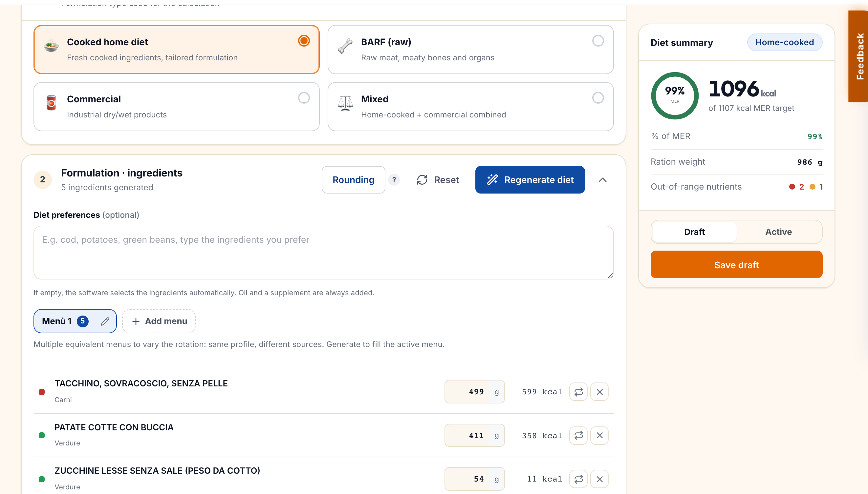This screenshot has height=494, width=868.
Task: Click into the Diet preferences text area
Action: [x=323, y=253]
